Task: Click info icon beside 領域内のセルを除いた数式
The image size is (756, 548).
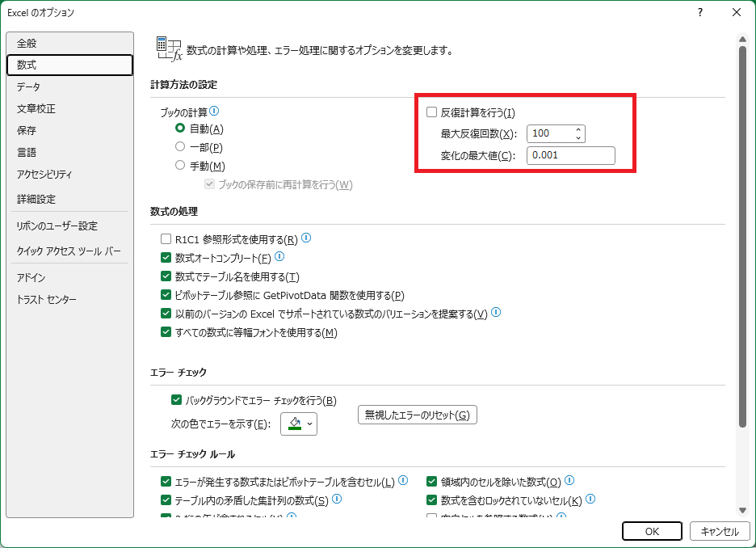Action: 569,480
